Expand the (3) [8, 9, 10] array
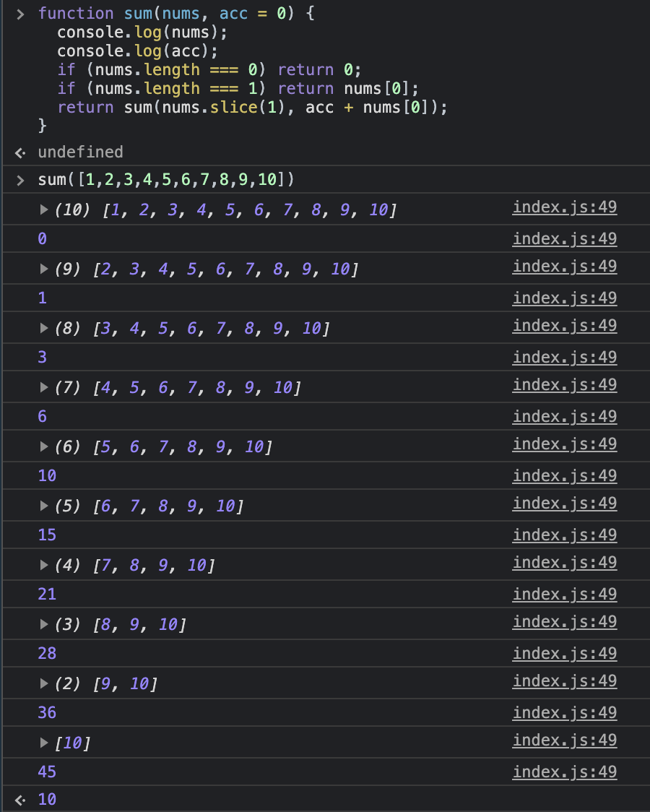Image resolution: width=650 pixels, height=812 pixels. pyautogui.click(x=44, y=625)
